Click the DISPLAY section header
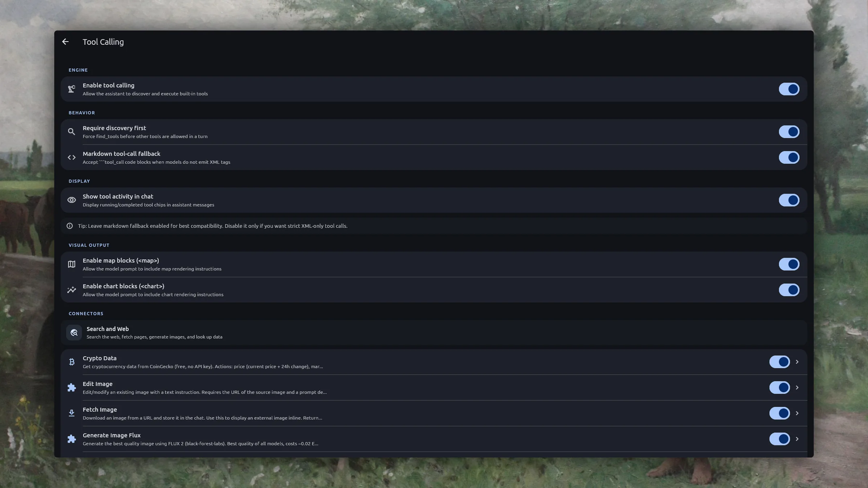The height and width of the screenshot is (488, 868). 79,181
